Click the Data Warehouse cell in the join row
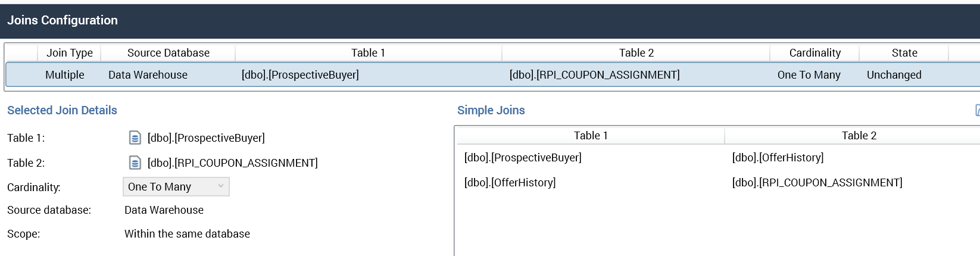 pos(148,75)
